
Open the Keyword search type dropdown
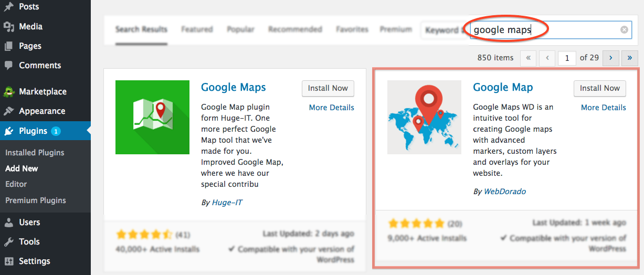click(444, 30)
